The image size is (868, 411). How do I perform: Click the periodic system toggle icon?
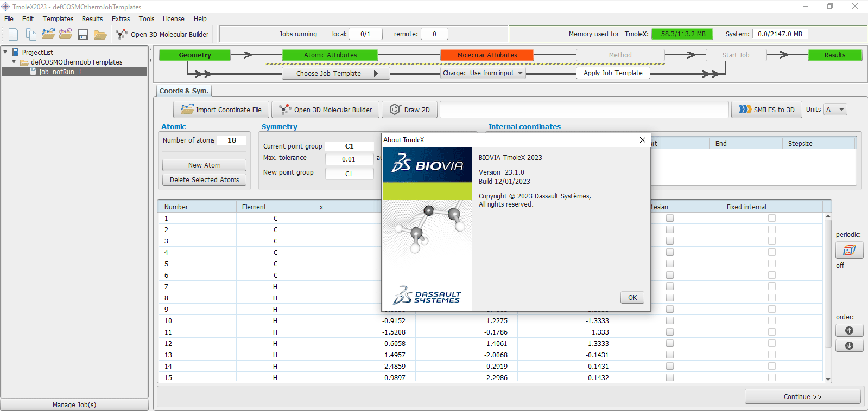(849, 250)
